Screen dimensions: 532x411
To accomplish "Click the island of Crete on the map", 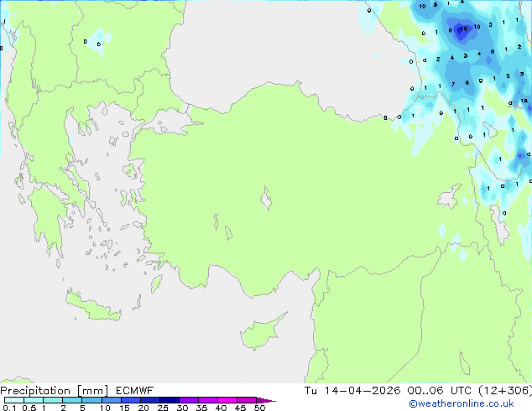I will 93,306.
